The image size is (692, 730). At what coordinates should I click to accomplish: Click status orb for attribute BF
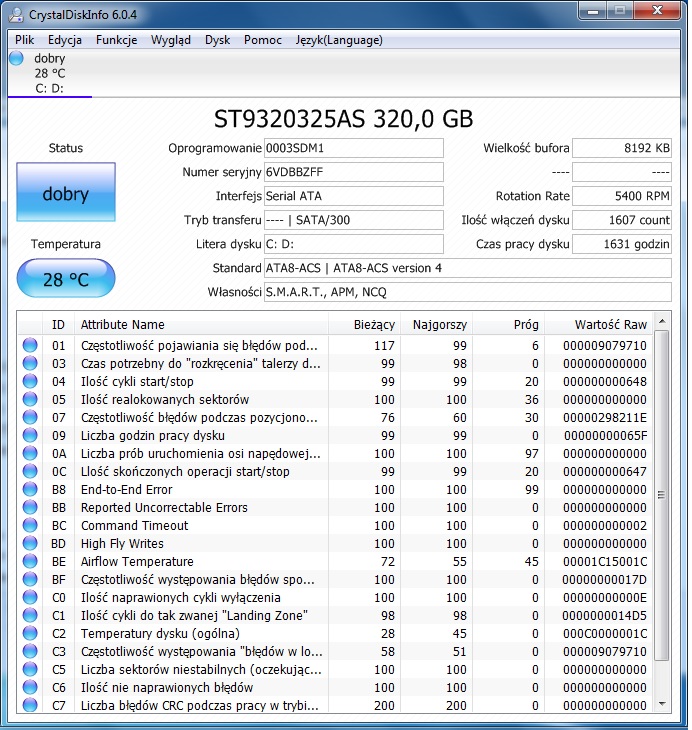click(30, 579)
